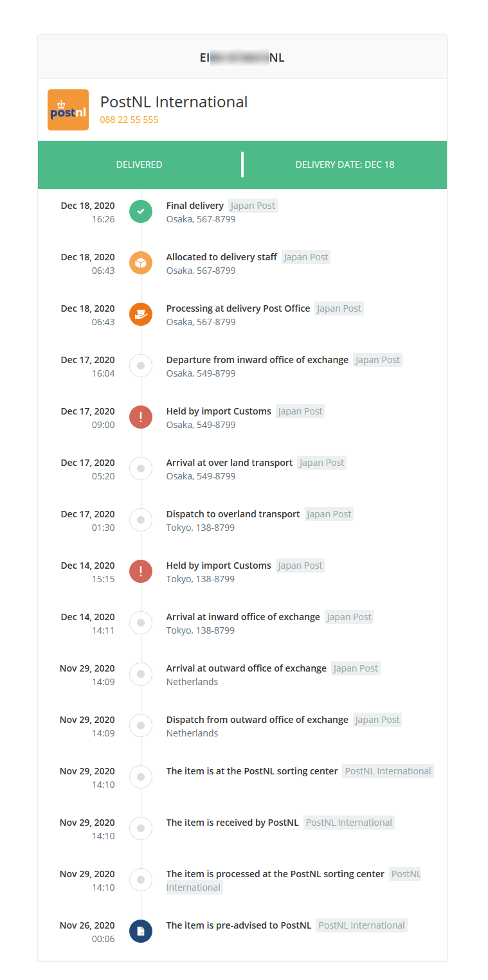This screenshot has width=488, height=980.
Task: Click the Departure from inward office timeline dot
Action: click(x=141, y=366)
